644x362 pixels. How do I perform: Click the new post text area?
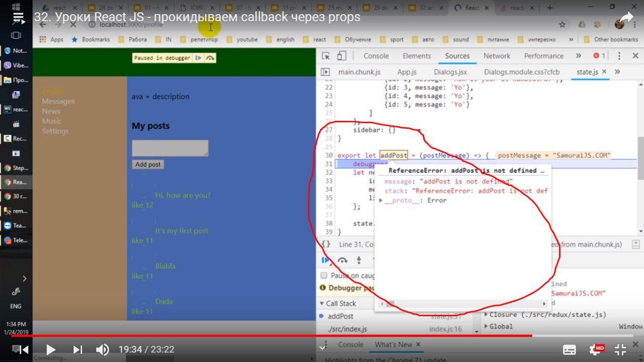click(x=170, y=148)
